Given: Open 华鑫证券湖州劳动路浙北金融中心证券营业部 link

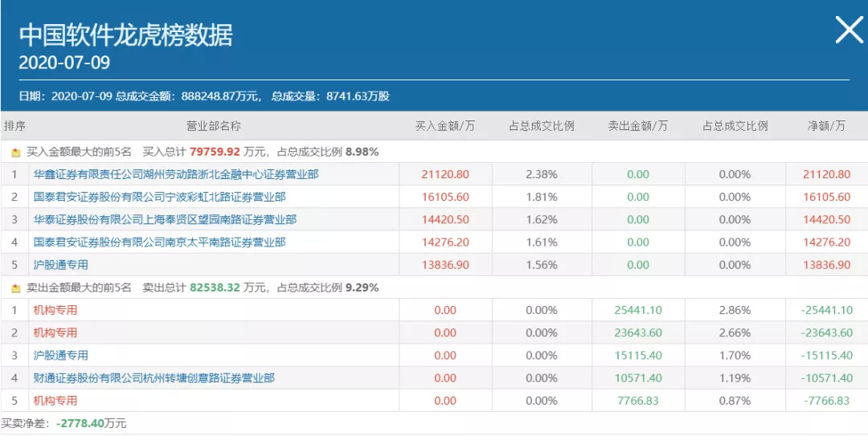Looking at the screenshot, I should [x=176, y=174].
